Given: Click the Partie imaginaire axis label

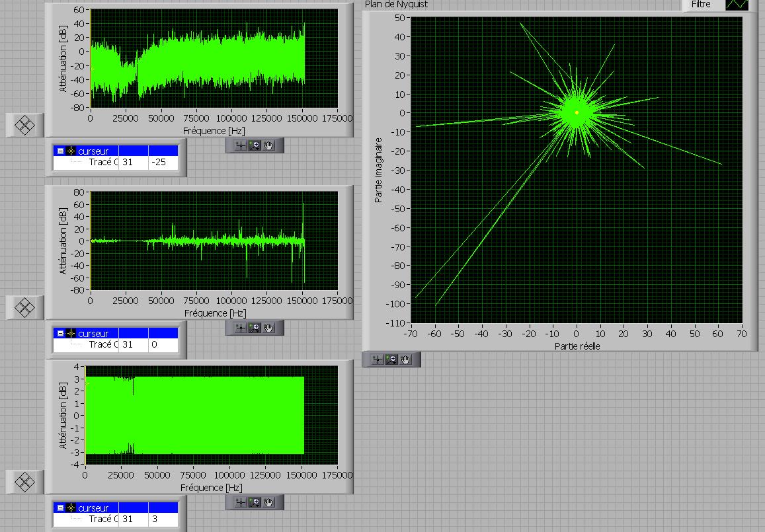Looking at the screenshot, I should 379,171.
